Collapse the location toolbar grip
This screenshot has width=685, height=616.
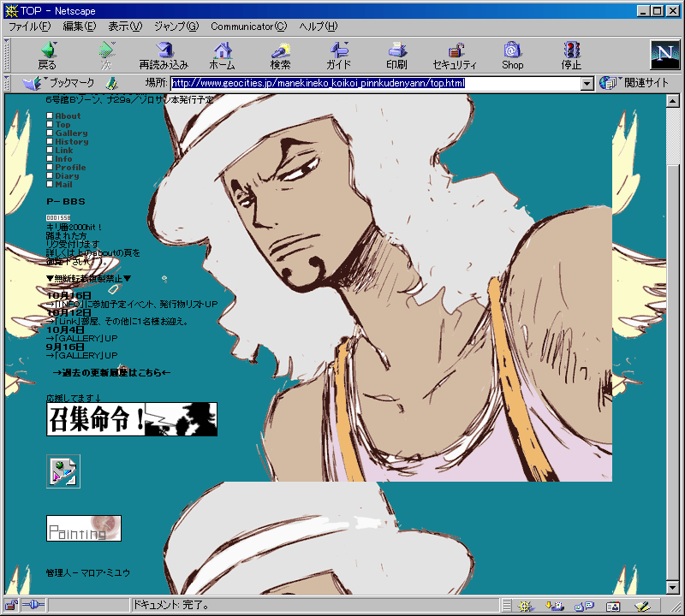pyautogui.click(x=7, y=83)
